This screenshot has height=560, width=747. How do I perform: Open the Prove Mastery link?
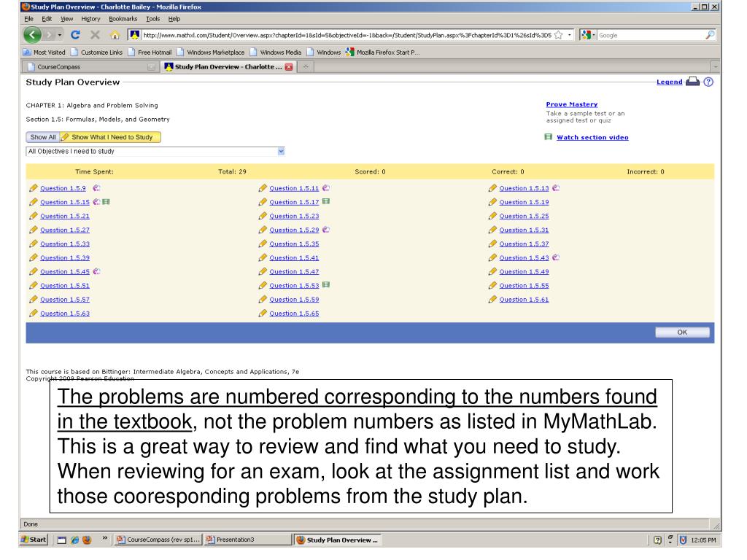pos(572,104)
